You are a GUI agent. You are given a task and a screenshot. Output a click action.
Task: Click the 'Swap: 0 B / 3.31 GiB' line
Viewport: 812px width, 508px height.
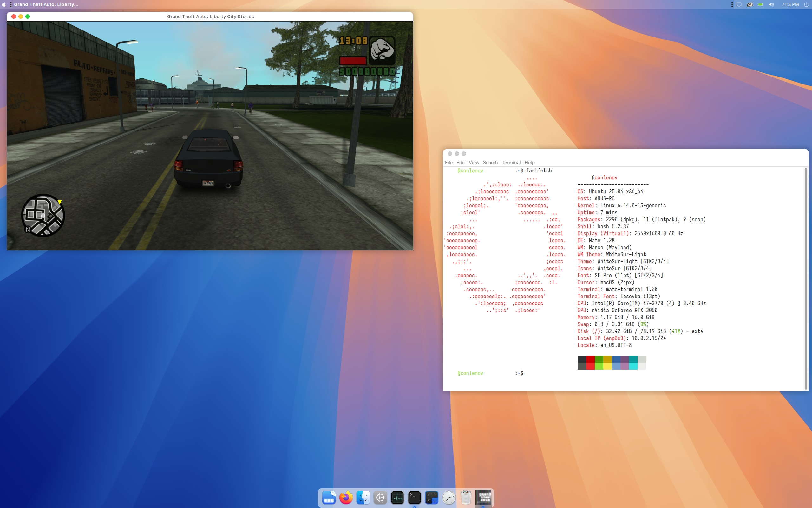[x=613, y=324]
